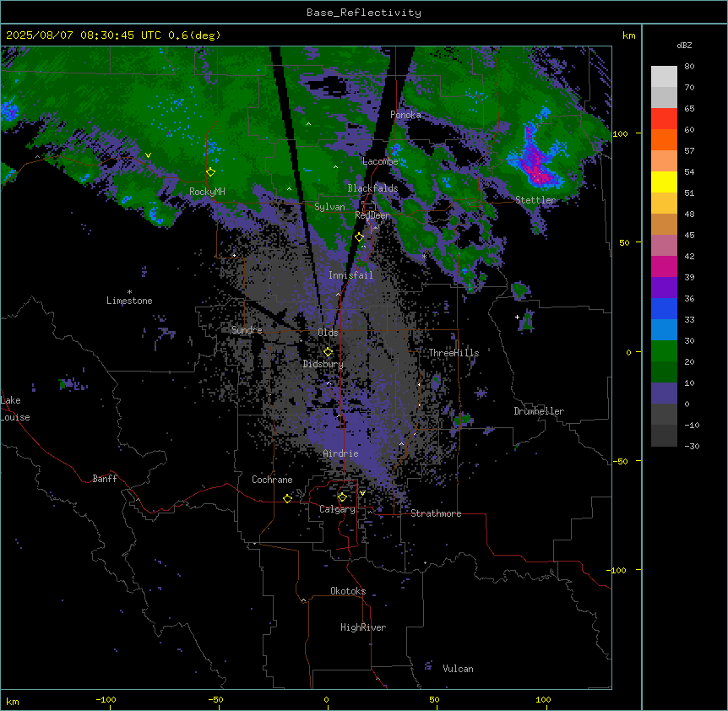The image size is (728, 711).
Task: Select the Lacombe town label
Action: pos(380,161)
